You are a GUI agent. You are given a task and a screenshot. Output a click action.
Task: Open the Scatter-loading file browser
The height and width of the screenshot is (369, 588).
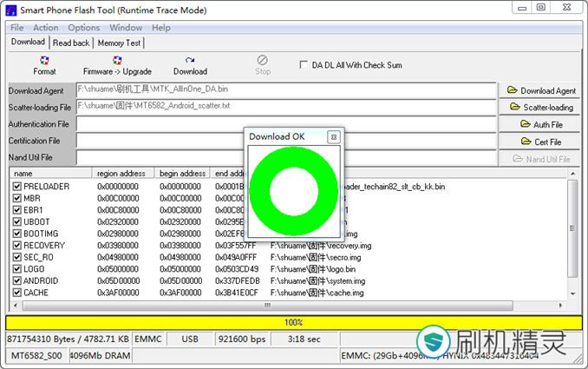pyautogui.click(x=541, y=108)
